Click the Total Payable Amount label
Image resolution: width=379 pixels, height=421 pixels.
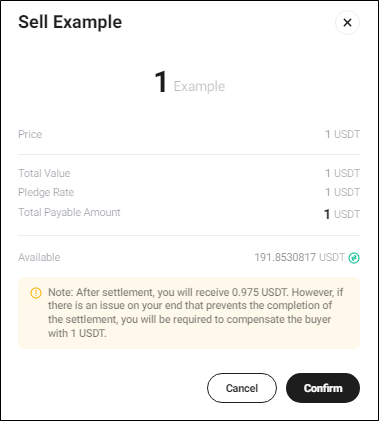(x=69, y=212)
